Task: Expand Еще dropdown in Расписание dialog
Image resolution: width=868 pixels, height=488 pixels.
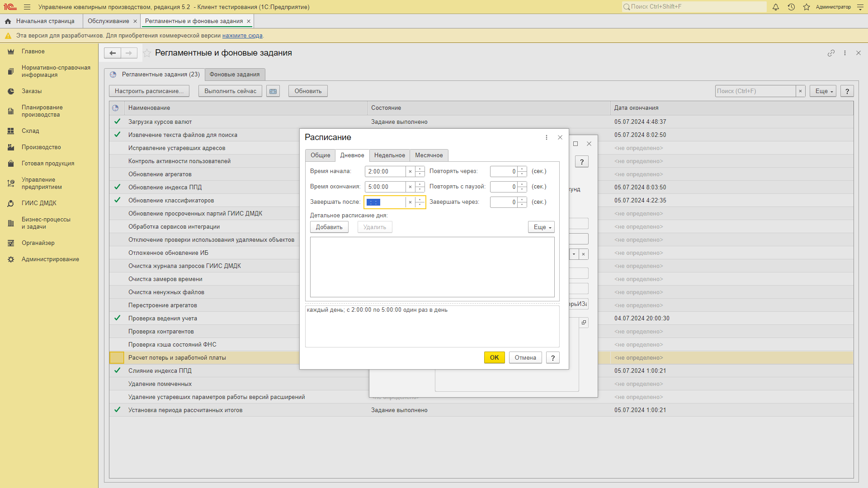Action: click(x=541, y=227)
